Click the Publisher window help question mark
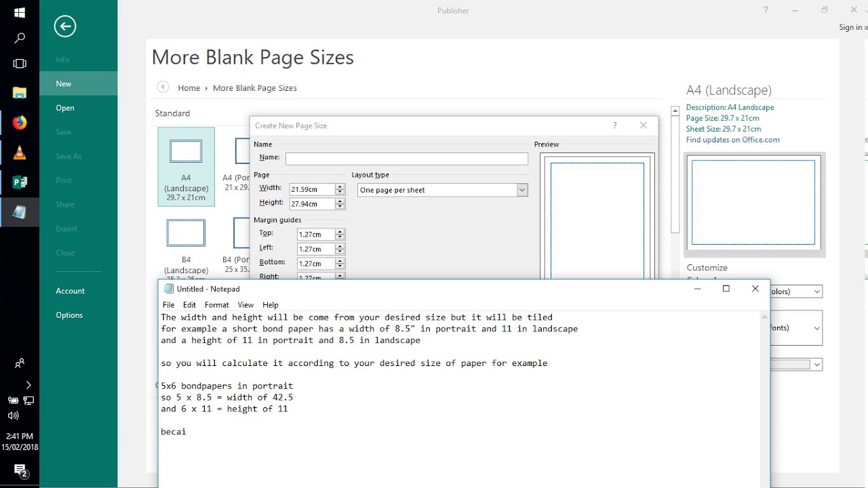 point(766,10)
